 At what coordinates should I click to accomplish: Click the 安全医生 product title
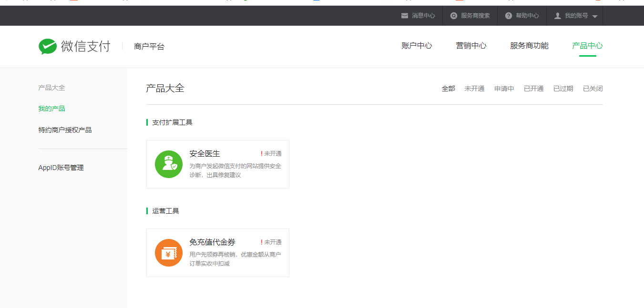(x=205, y=153)
